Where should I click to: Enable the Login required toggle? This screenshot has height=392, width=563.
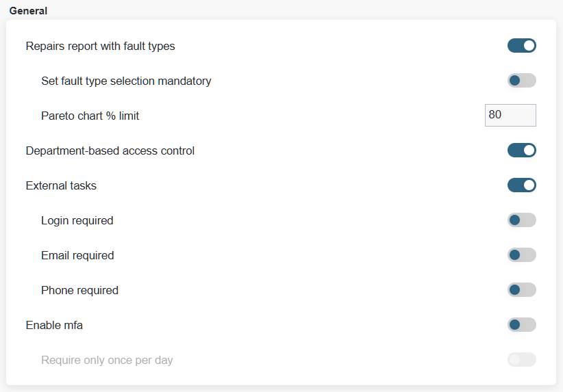tap(521, 220)
